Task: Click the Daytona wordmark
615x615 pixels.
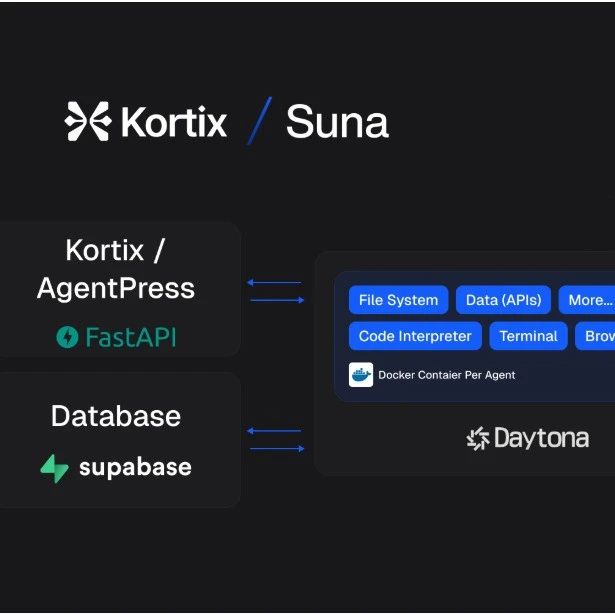Action: (542, 438)
